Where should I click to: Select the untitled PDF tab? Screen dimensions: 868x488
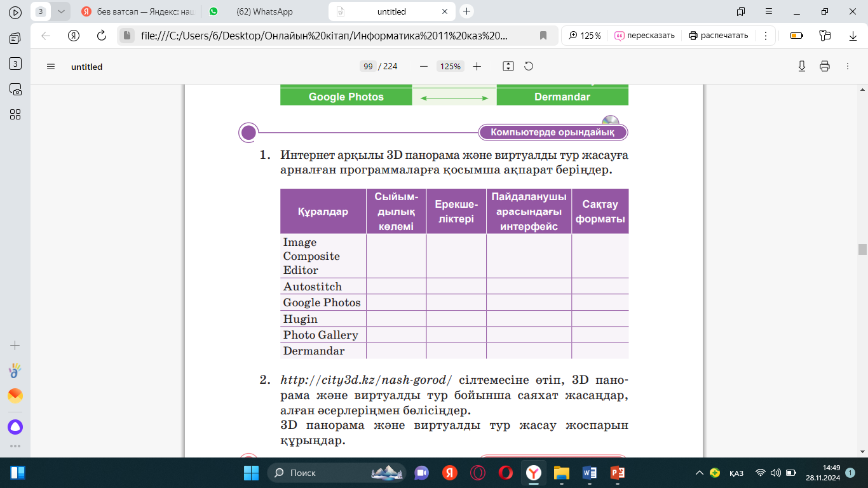tap(392, 11)
